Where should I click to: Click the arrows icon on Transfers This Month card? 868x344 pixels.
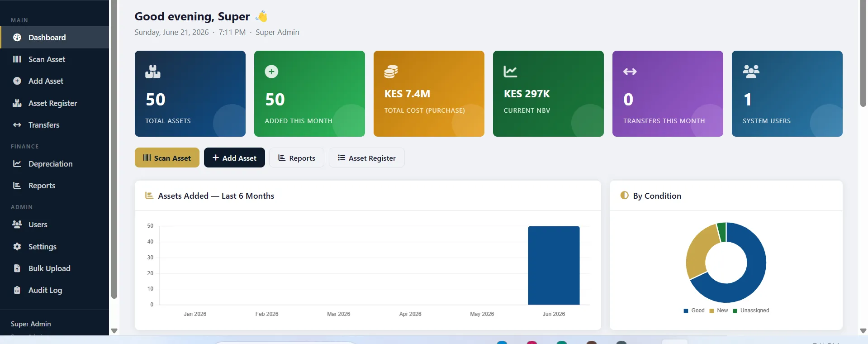pyautogui.click(x=630, y=72)
